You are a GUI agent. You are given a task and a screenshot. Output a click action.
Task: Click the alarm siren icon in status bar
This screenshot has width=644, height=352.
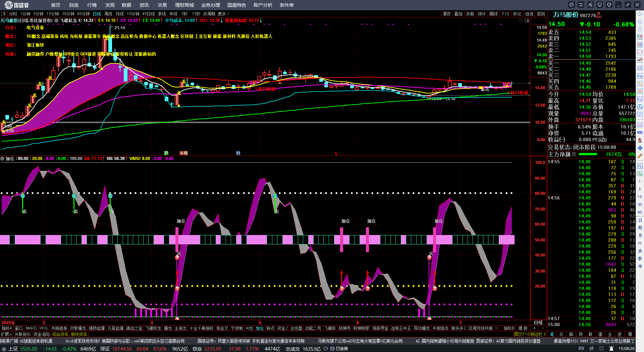[611, 349]
